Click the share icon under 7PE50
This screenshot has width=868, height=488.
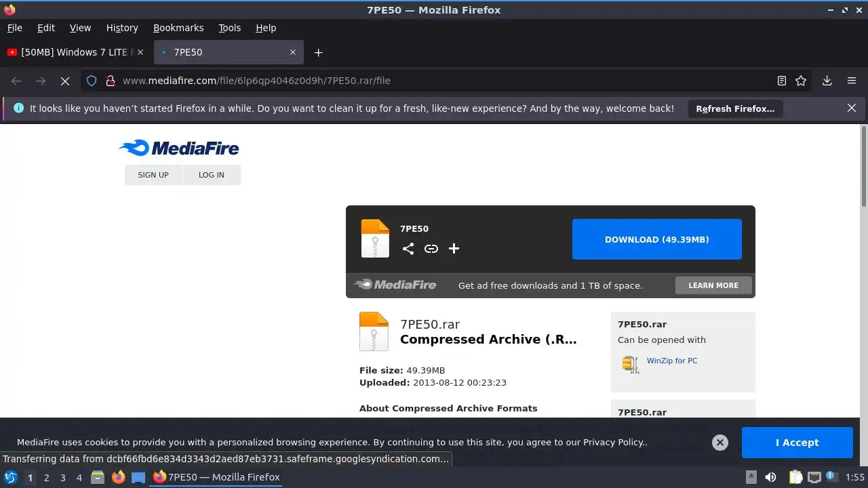[408, 249]
